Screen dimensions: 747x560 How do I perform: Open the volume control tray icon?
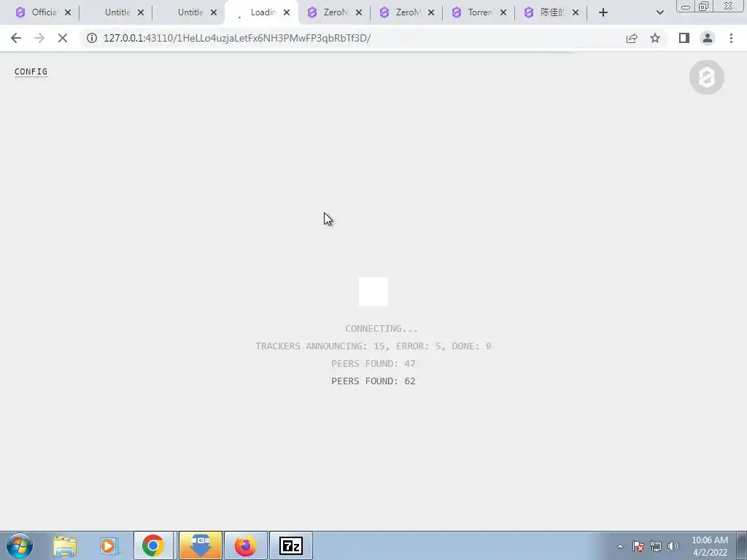tap(673, 547)
